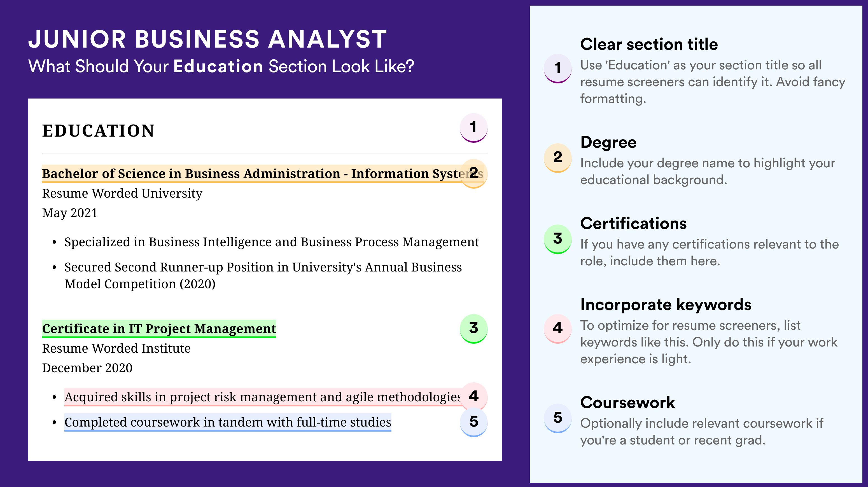Click the Incorporate keywords heading
The image size is (868, 487).
[666, 305]
